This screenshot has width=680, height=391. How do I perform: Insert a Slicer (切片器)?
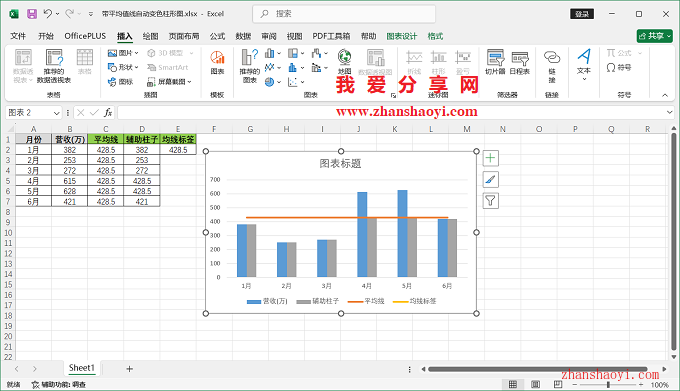pyautogui.click(x=495, y=62)
